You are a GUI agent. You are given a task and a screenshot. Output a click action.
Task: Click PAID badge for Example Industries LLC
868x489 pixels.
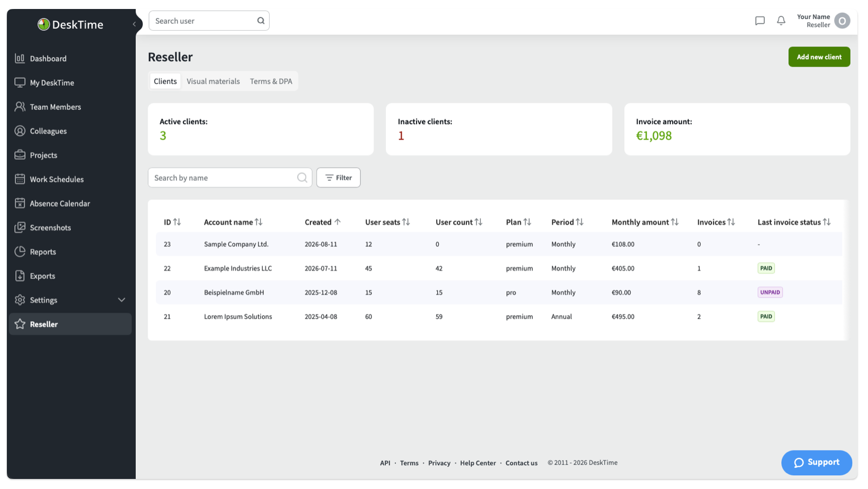[x=766, y=268]
